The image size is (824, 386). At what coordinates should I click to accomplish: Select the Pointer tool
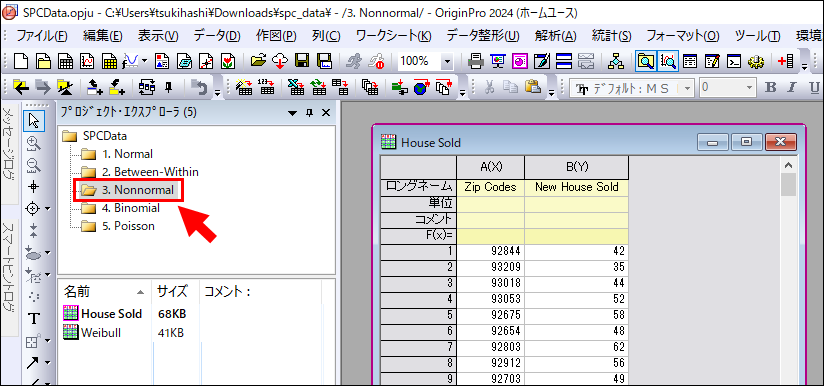34,121
